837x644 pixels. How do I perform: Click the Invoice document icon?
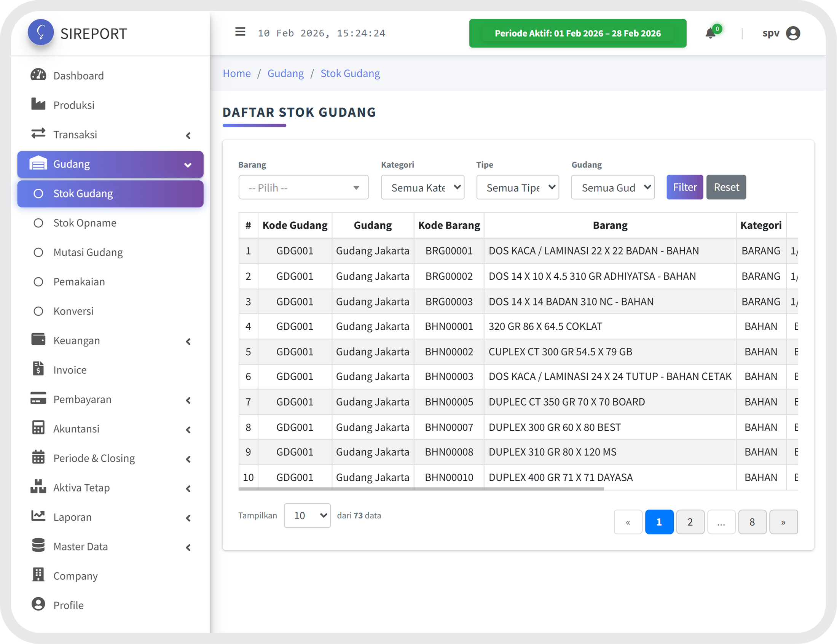(x=38, y=369)
